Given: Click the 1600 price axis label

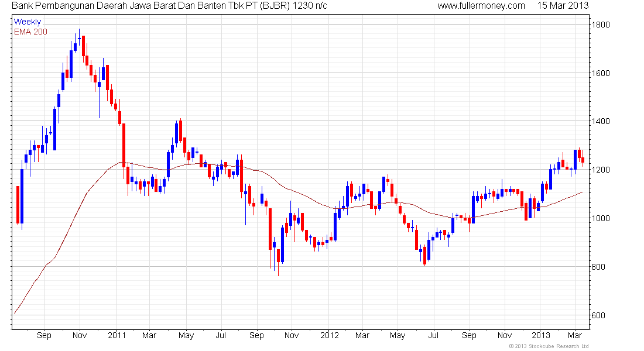Looking at the screenshot, I should click(601, 73).
